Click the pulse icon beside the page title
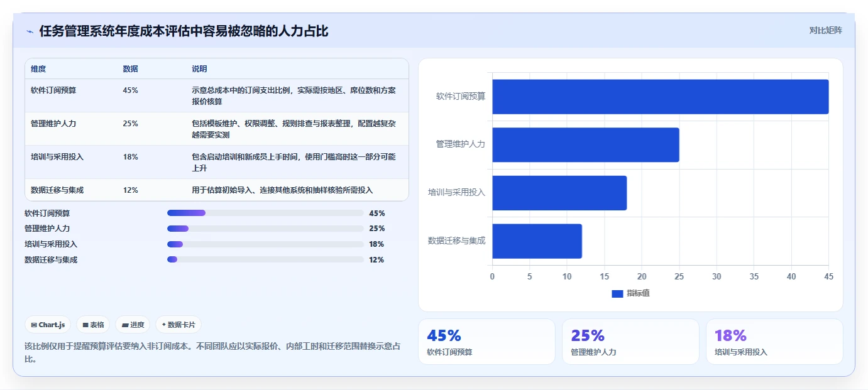 click(30, 31)
